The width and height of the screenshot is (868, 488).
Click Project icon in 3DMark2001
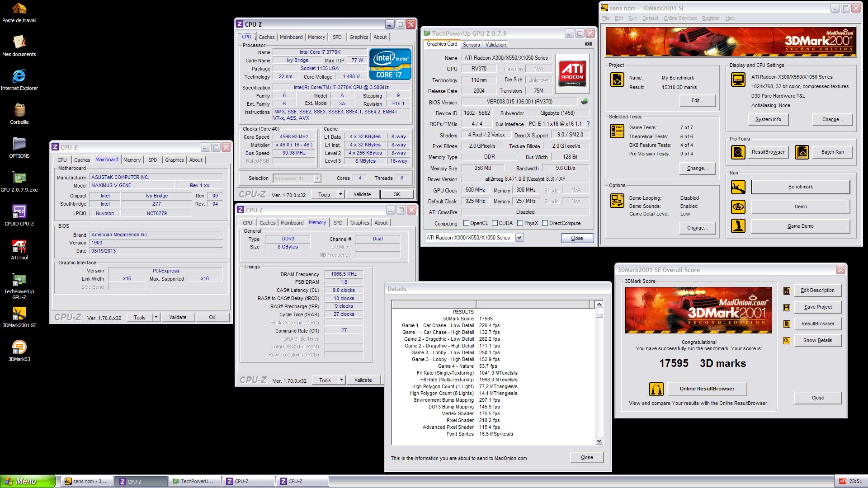point(617,80)
